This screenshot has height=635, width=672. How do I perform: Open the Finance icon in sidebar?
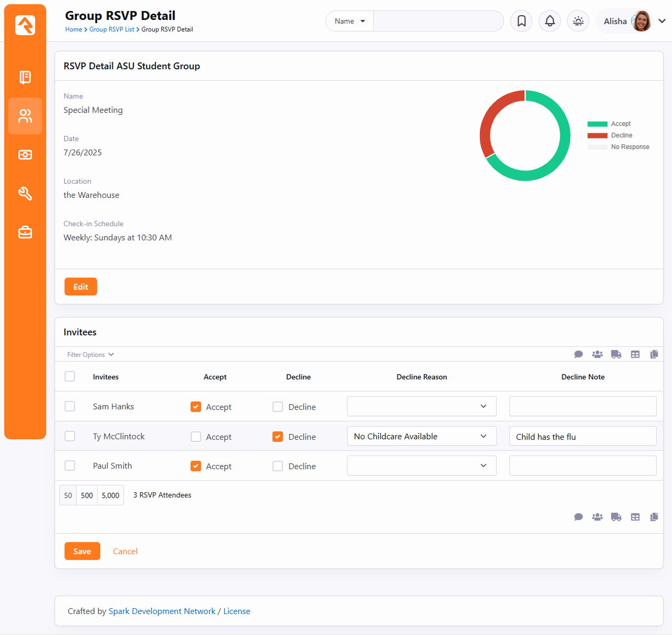(x=25, y=155)
